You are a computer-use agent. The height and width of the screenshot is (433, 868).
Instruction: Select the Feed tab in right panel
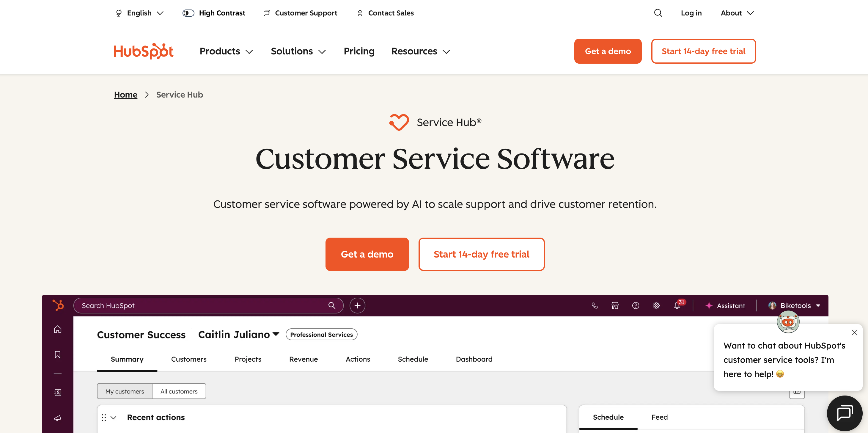[x=659, y=417]
